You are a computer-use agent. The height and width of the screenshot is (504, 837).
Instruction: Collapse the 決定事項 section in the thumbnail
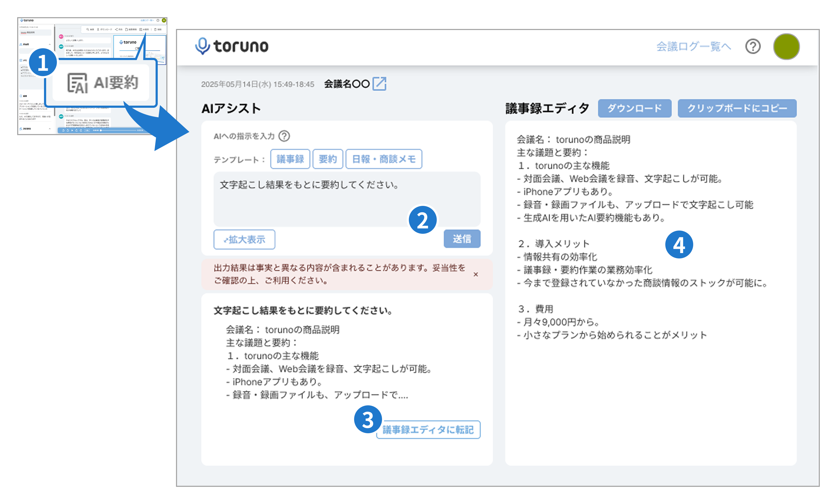click(50, 129)
